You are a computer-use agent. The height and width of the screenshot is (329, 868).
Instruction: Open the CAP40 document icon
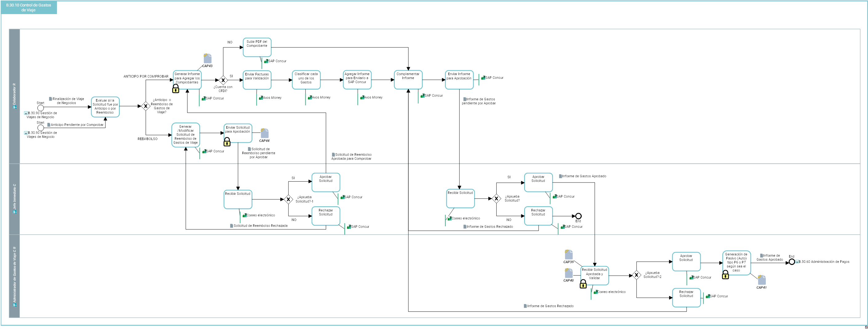click(x=569, y=273)
